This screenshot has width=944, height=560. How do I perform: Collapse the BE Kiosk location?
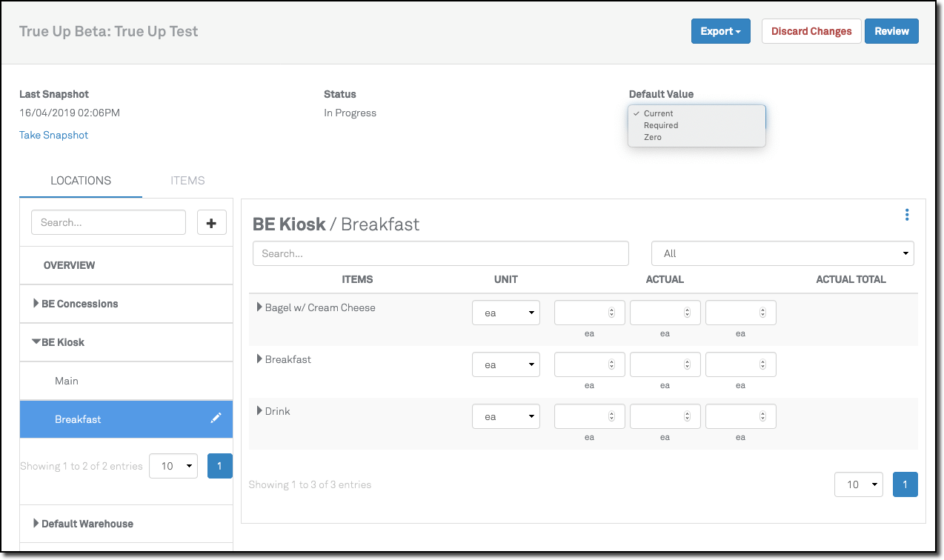(x=36, y=342)
